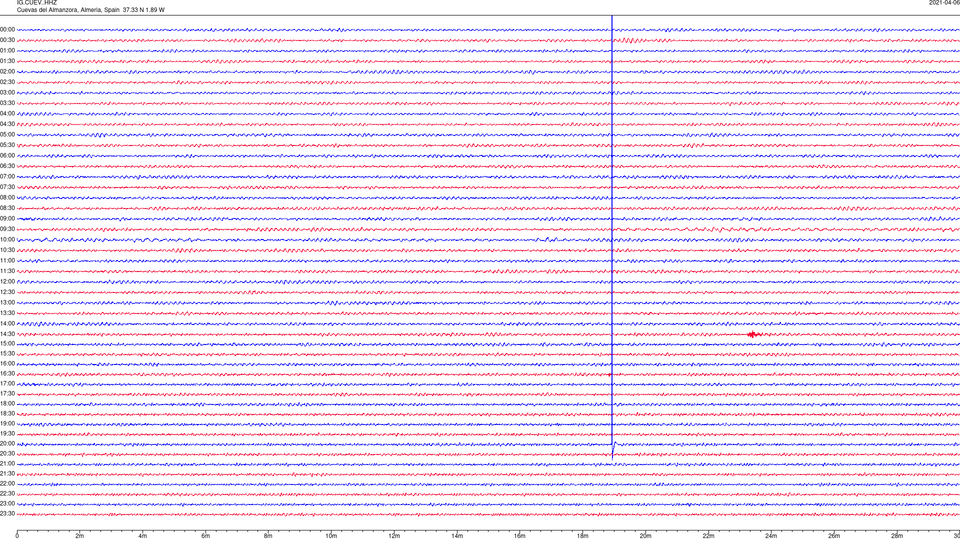960x540 pixels.
Task: Pick the 02:00 time label
Action: click(x=7, y=72)
